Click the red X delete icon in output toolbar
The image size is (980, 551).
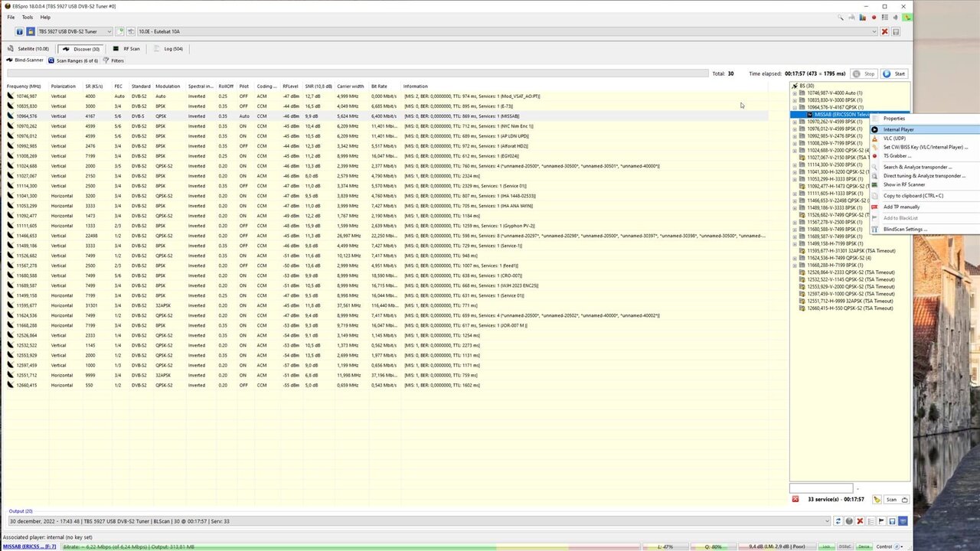tap(859, 521)
